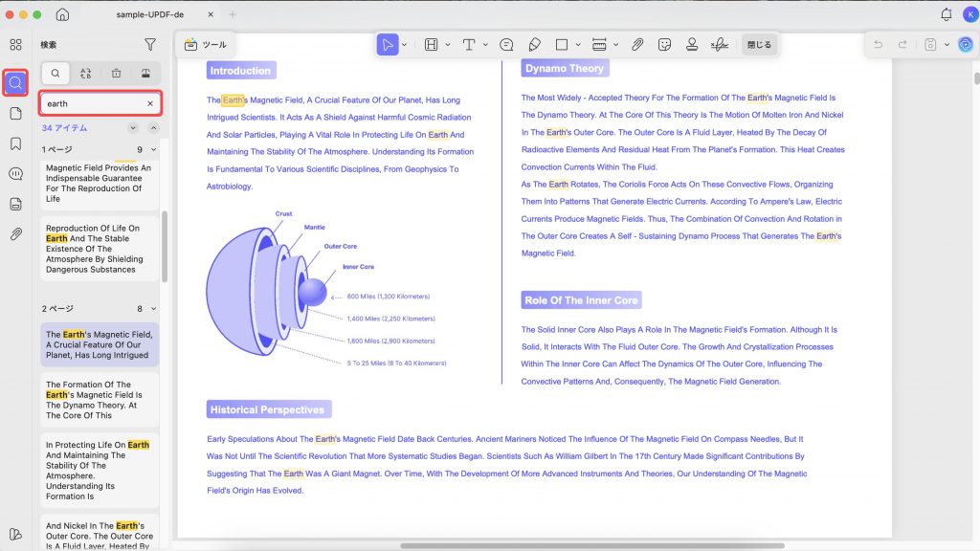Switch to the redact search mode tab

[145, 73]
